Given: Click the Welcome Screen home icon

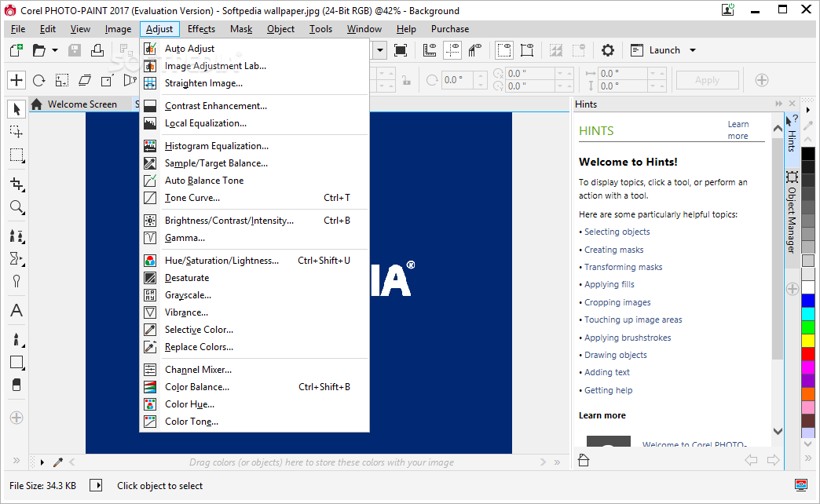Looking at the screenshot, I should pos(36,104).
